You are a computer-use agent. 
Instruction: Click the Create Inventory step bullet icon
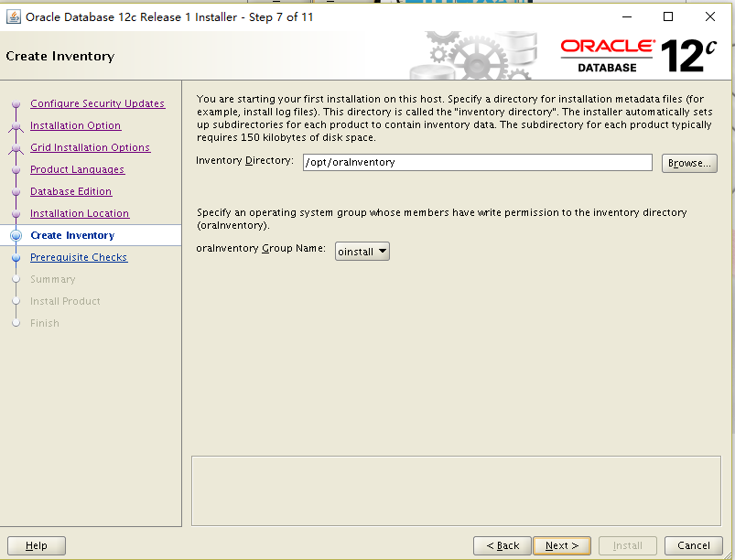point(16,235)
